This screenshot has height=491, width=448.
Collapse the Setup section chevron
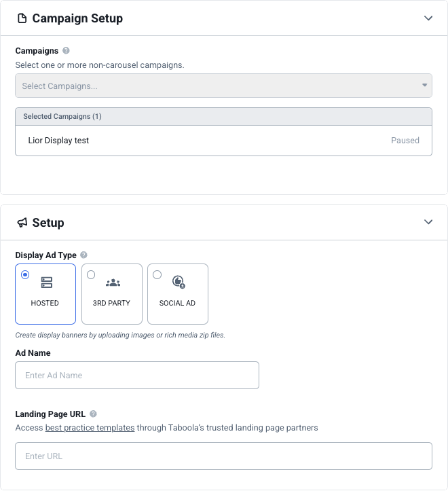tap(428, 222)
